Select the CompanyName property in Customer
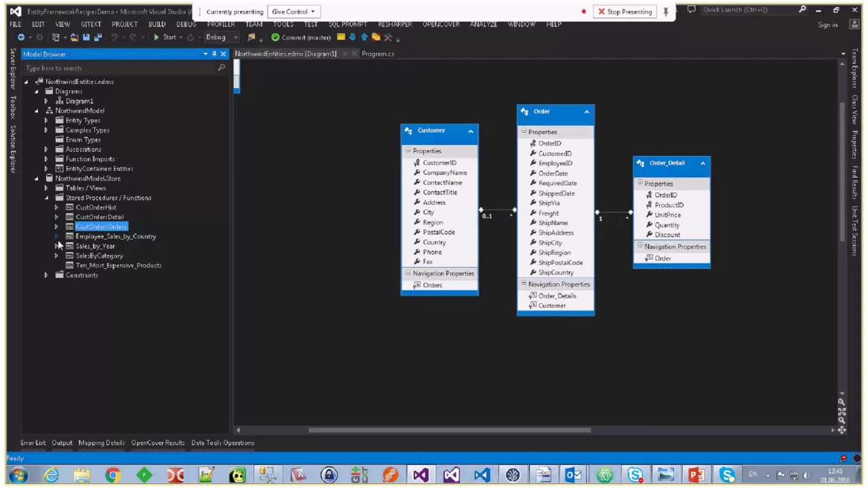This screenshot has width=868, height=488. coord(445,173)
